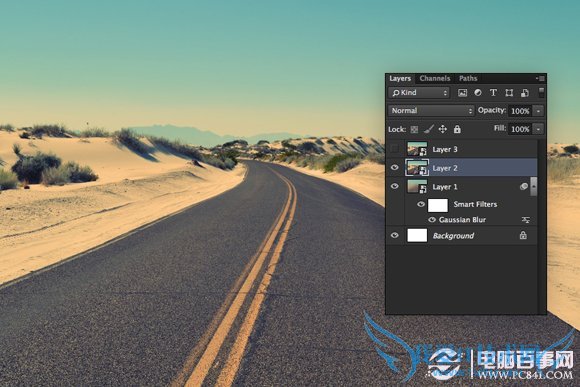Click the Smart Filters label
Screen dimensions: 580x387
click(x=475, y=204)
